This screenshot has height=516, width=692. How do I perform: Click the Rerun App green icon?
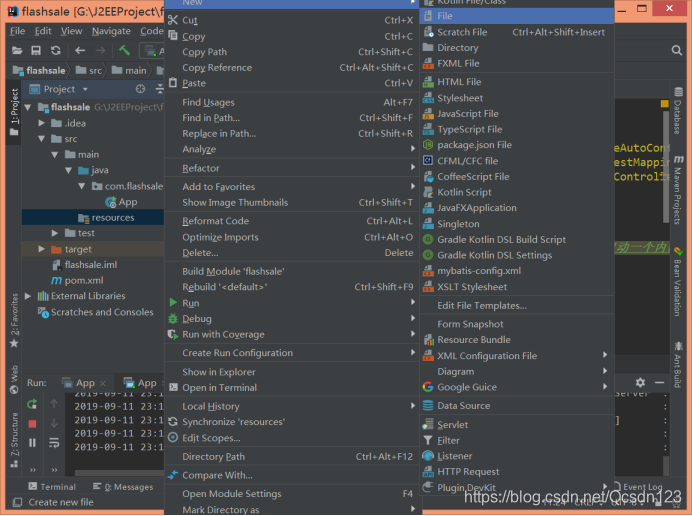[x=32, y=404]
